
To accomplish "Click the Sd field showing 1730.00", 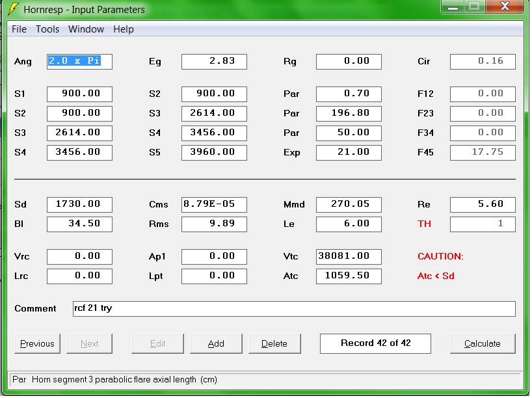I will tap(79, 205).
